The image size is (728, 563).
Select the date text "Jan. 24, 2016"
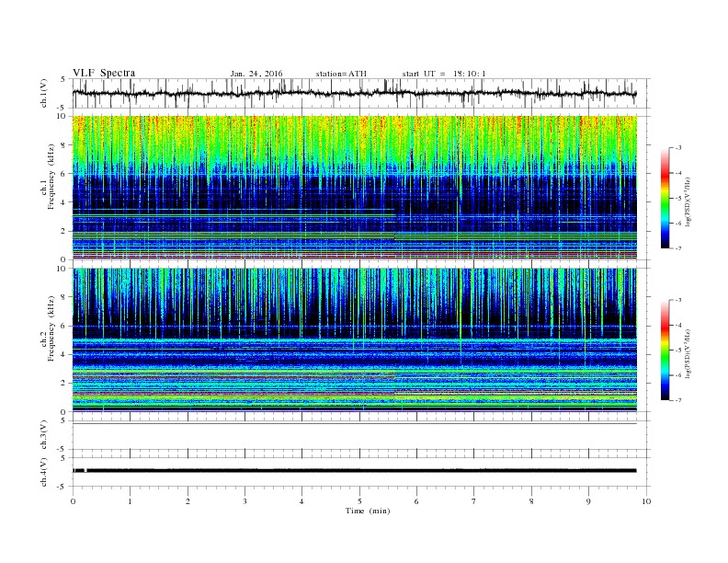(256, 74)
